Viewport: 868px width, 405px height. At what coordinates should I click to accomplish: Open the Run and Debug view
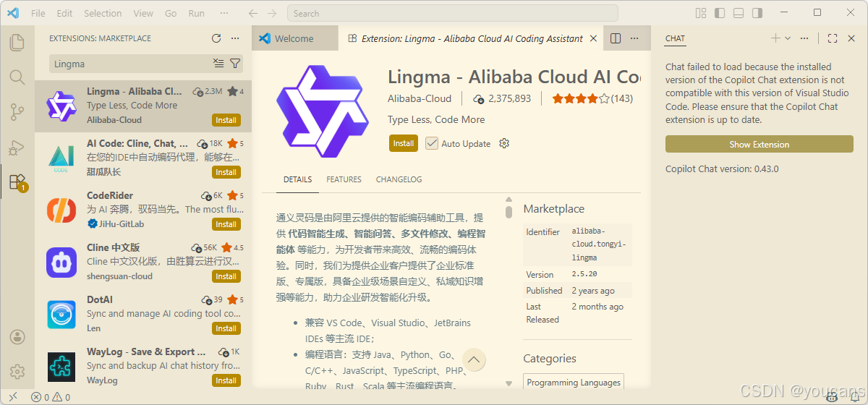click(17, 147)
